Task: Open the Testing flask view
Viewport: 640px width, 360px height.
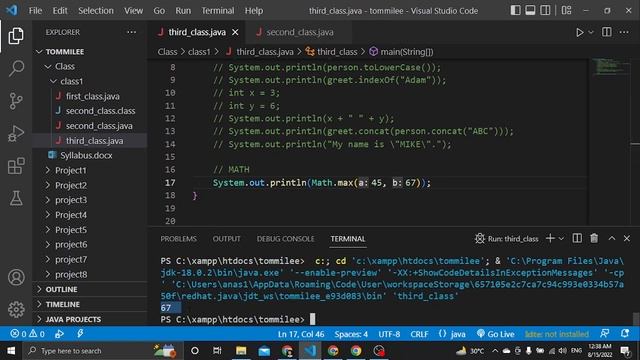Action: tap(16, 198)
